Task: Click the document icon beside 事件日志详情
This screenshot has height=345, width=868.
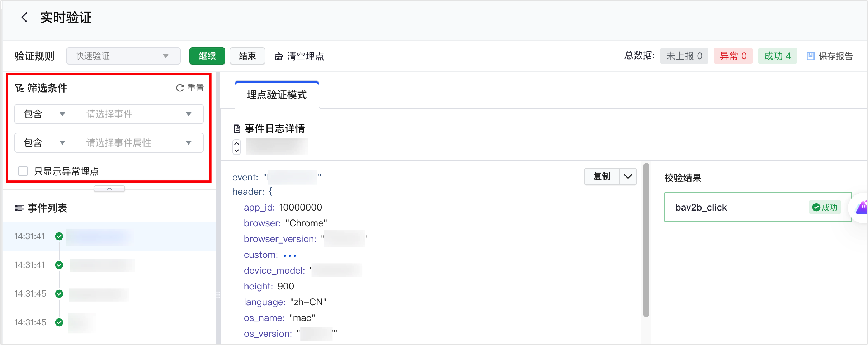Action: 237,128
